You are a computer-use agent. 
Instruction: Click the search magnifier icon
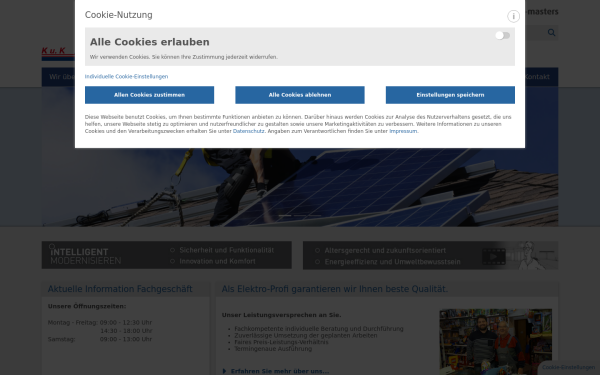[551, 33]
